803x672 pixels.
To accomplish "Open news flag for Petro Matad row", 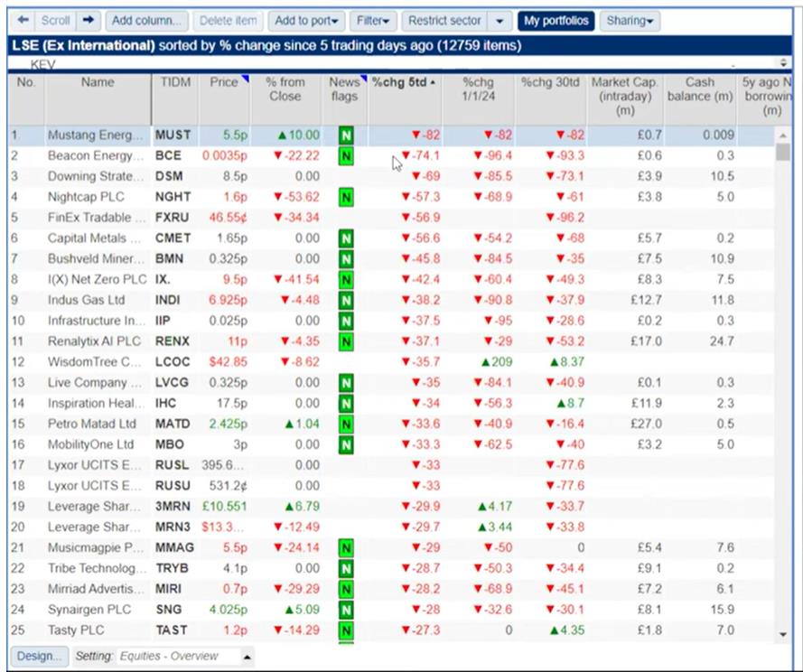I will click(346, 425).
